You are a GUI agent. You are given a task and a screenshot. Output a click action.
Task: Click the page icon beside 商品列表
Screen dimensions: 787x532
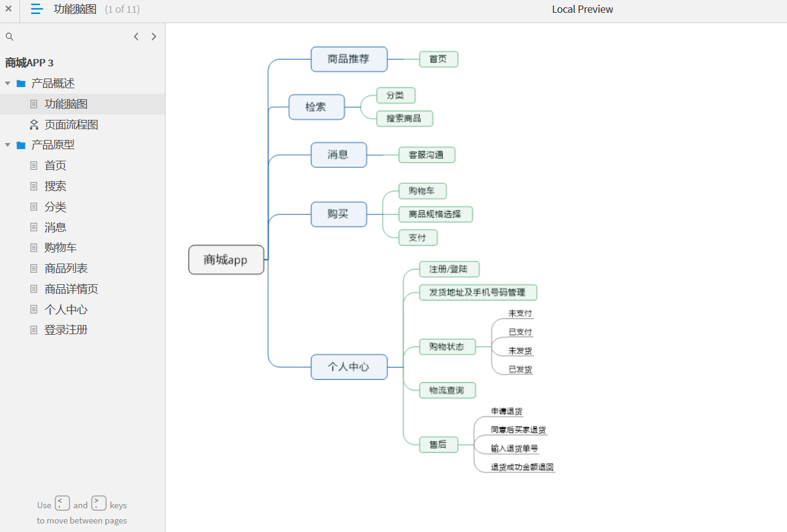point(34,268)
